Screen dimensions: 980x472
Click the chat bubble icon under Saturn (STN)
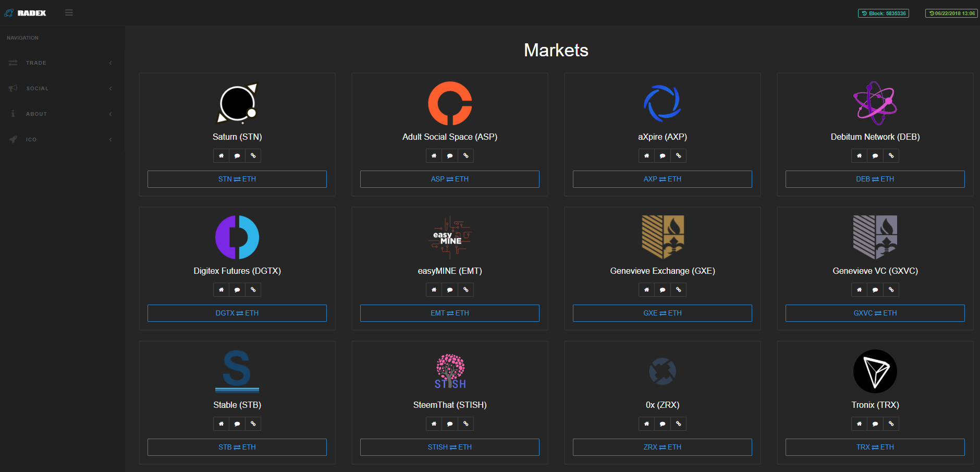237,155
